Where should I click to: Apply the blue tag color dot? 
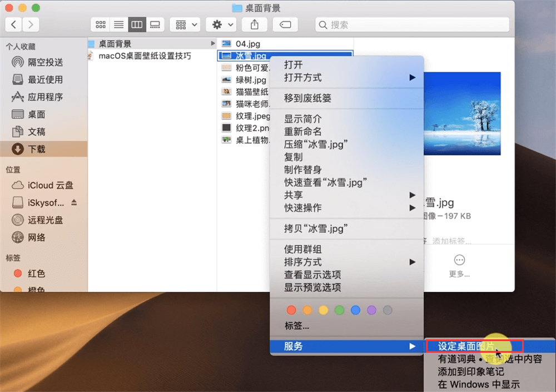click(355, 310)
